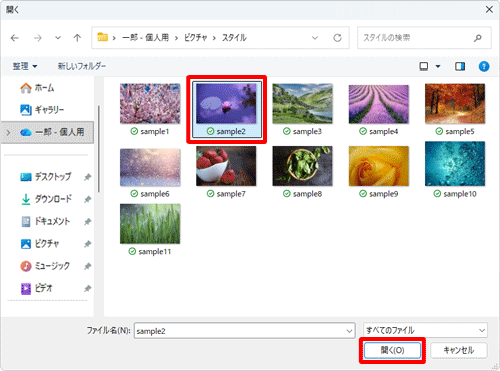Select sample6 glitter bokeh thumbnail
The width and height of the screenshot is (500, 371).
click(x=150, y=167)
